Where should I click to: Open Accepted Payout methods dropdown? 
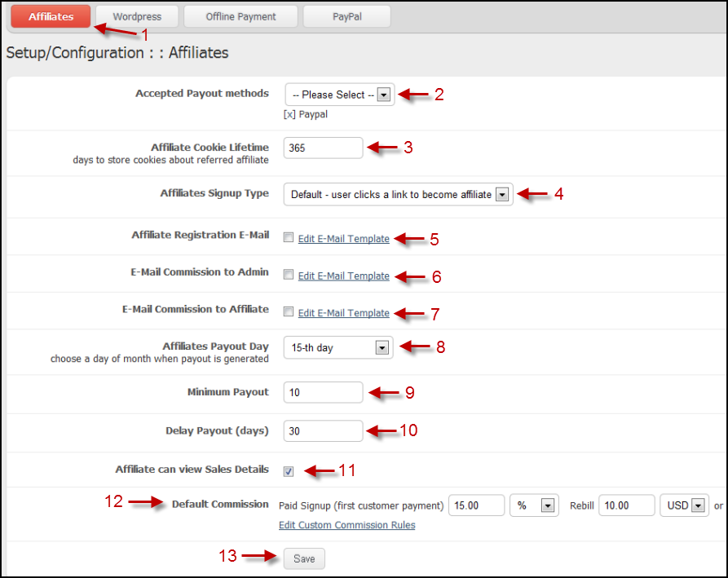point(339,95)
